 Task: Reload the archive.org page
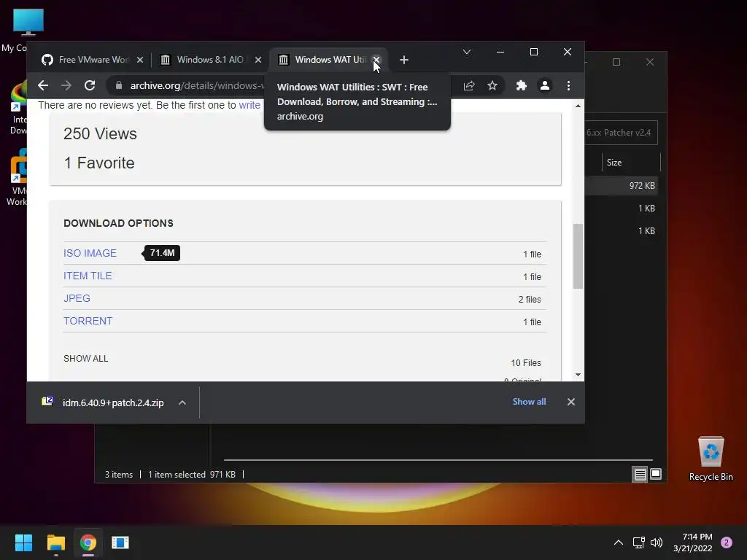pyautogui.click(x=90, y=86)
